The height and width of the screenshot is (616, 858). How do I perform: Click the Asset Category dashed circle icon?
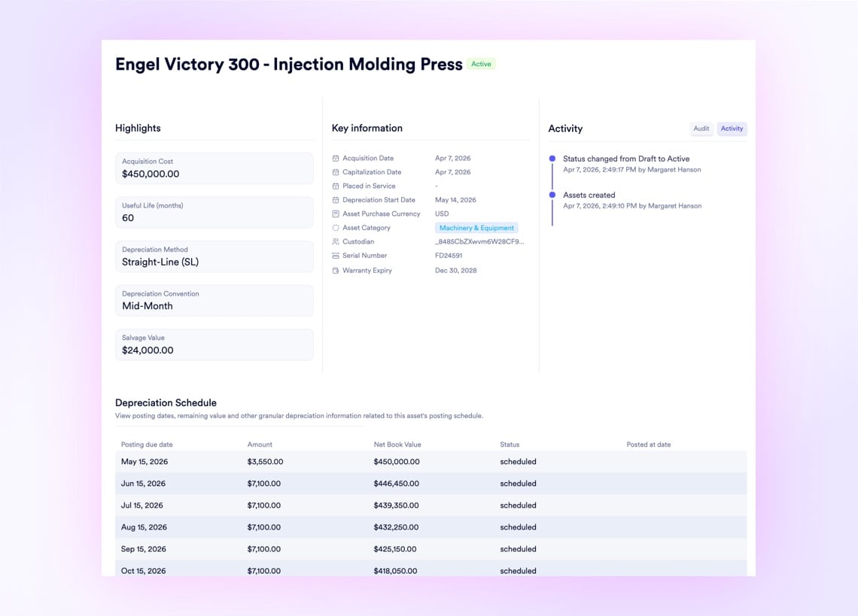pyautogui.click(x=336, y=228)
